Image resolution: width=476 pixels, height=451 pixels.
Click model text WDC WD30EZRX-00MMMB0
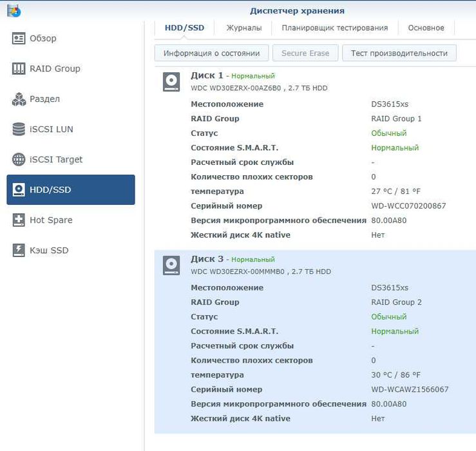pos(238,271)
